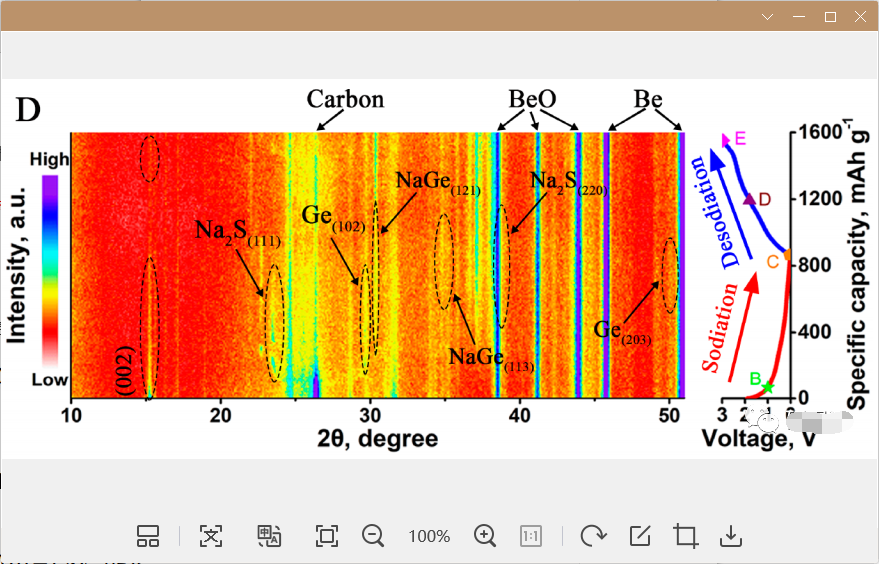Zoom in with the plus magnifier
Image resolution: width=879 pixels, height=564 pixels.
coord(485,536)
